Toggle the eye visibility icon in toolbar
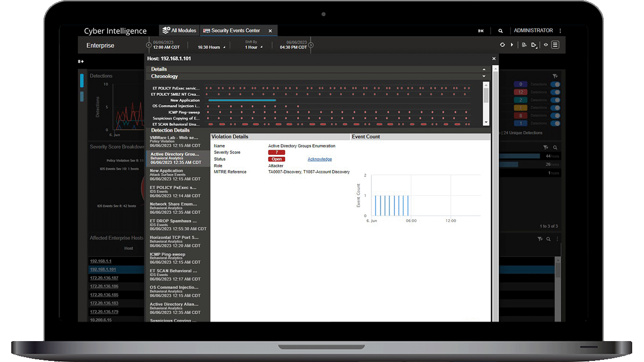Image resolution: width=644 pixels, height=362 pixels. click(x=545, y=46)
